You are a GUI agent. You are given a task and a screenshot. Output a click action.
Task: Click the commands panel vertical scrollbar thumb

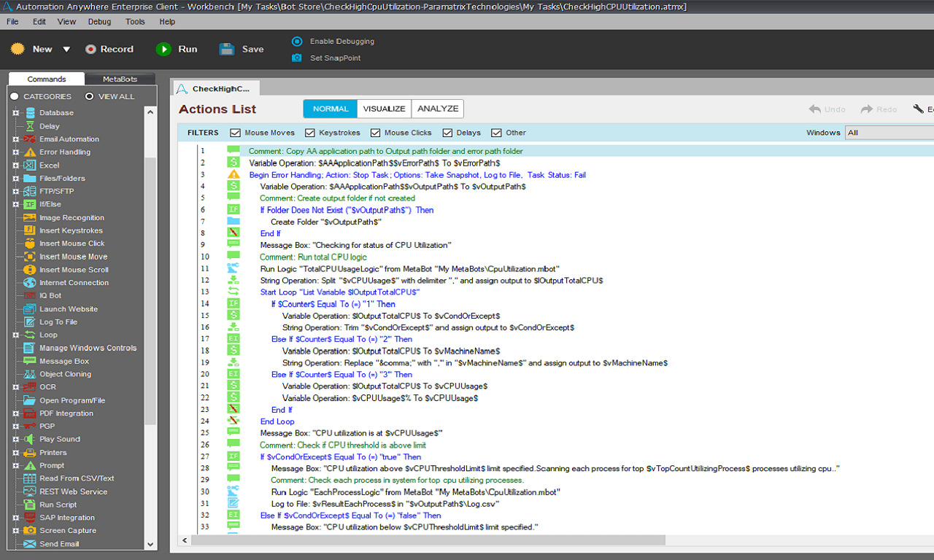[150, 292]
